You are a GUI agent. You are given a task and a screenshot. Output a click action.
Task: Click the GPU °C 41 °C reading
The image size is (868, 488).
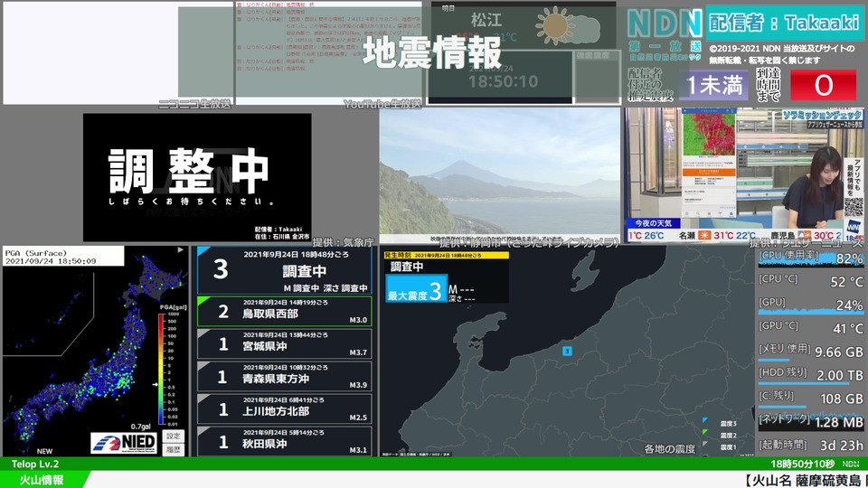click(810, 328)
